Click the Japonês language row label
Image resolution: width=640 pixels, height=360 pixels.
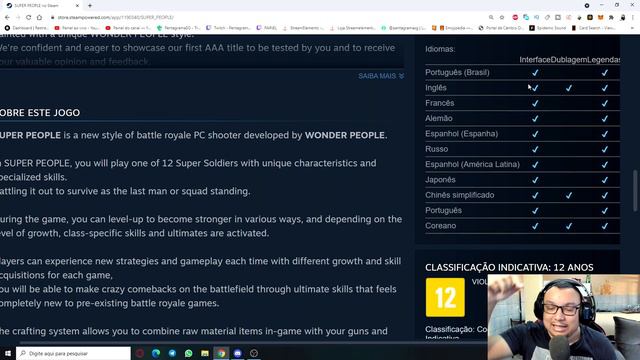[440, 180]
